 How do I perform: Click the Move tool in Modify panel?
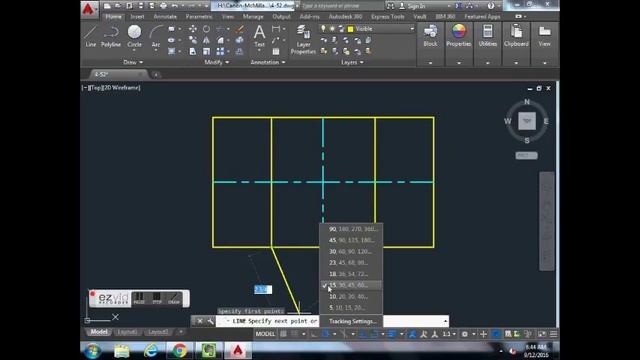[193, 29]
